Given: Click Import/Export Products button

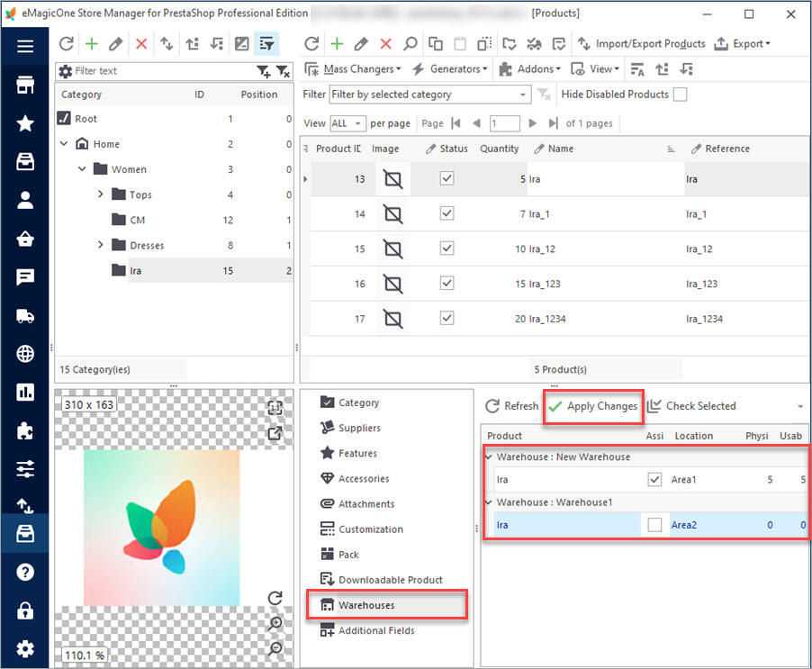Looking at the screenshot, I should click(641, 43).
